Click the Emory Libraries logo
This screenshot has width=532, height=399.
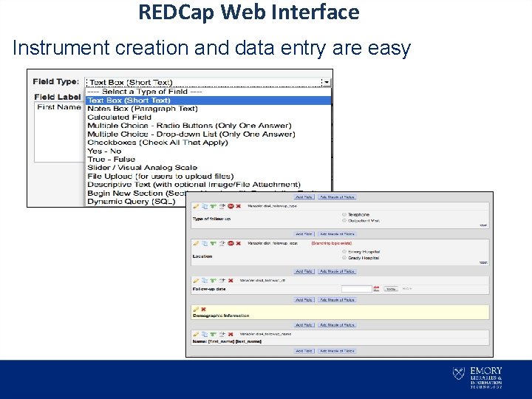coord(477,378)
